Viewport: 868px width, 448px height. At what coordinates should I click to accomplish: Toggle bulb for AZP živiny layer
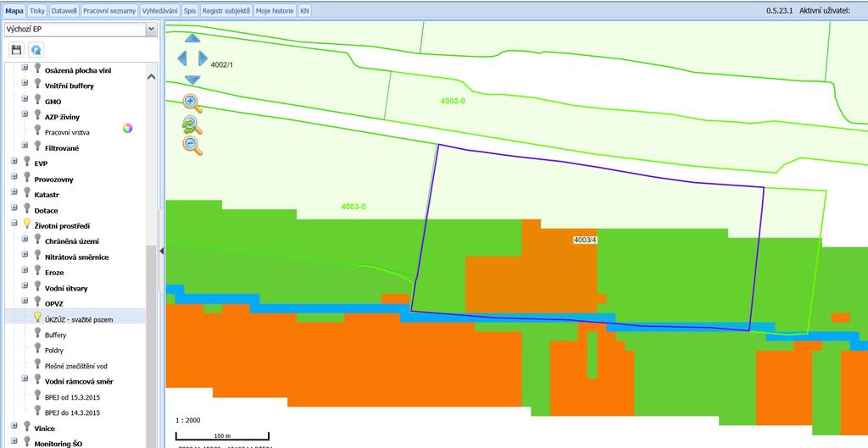click(37, 114)
